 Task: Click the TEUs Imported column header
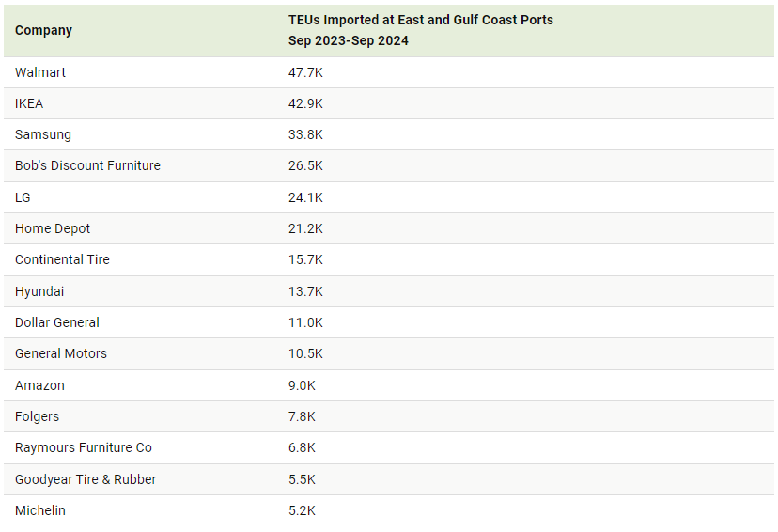pyautogui.click(x=421, y=30)
